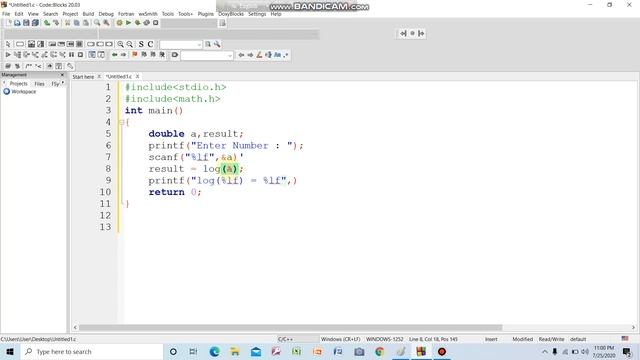Click the Save file toolbar icon
640x360 pixels.
(x=26, y=23)
